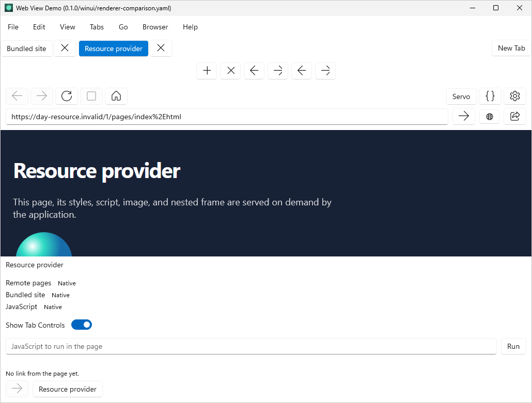Click the Resource provider button at the bottom
The image size is (532, 403).
point(68,389)
